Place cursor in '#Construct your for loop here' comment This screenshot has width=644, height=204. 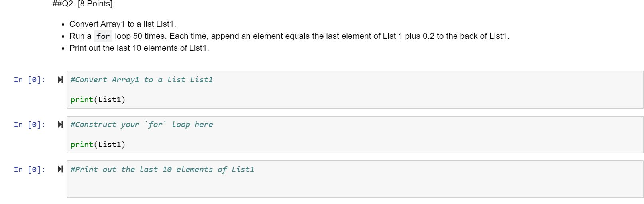[x=141, y=125]
